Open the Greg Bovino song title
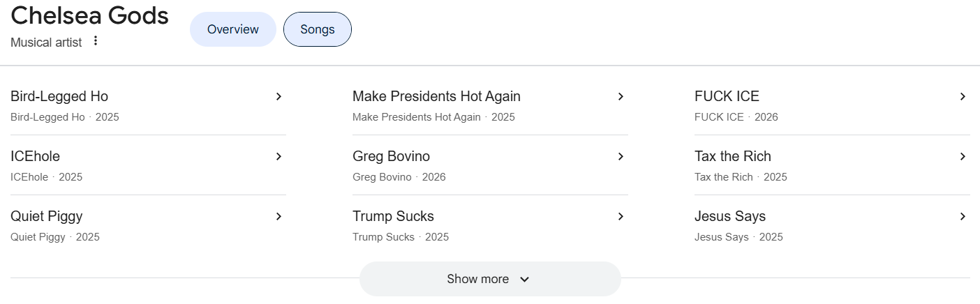This screenshot has width=980, height=304. click(x=391, y=156)
